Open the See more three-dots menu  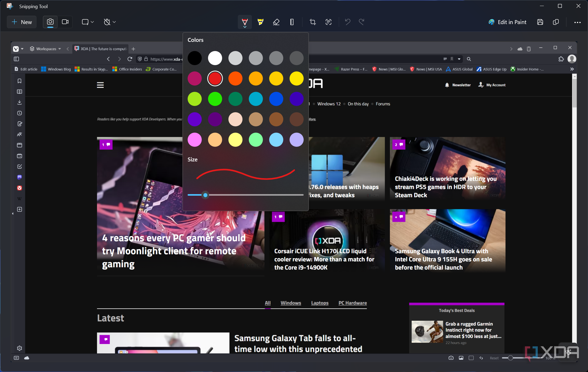coord(577,22)
